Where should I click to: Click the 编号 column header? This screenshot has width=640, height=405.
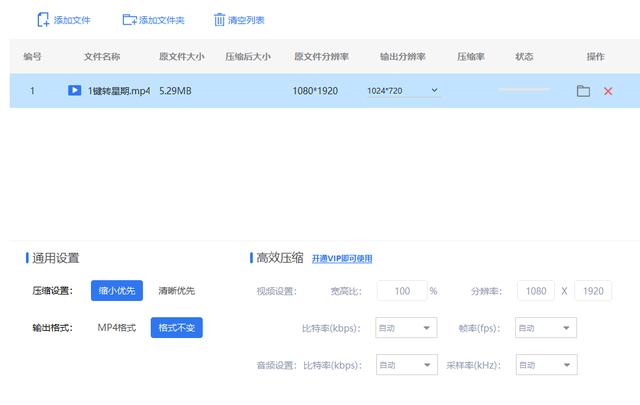[x=32, y=56]
